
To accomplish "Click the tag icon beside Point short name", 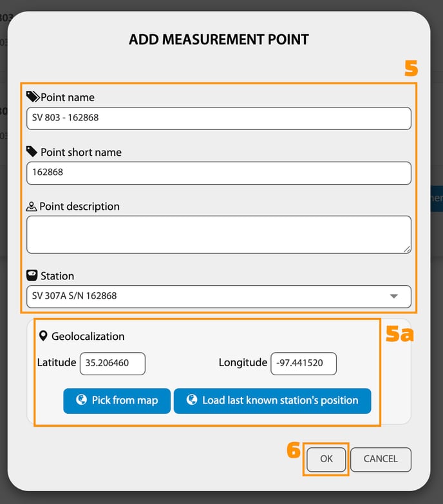I will point(32,152).
